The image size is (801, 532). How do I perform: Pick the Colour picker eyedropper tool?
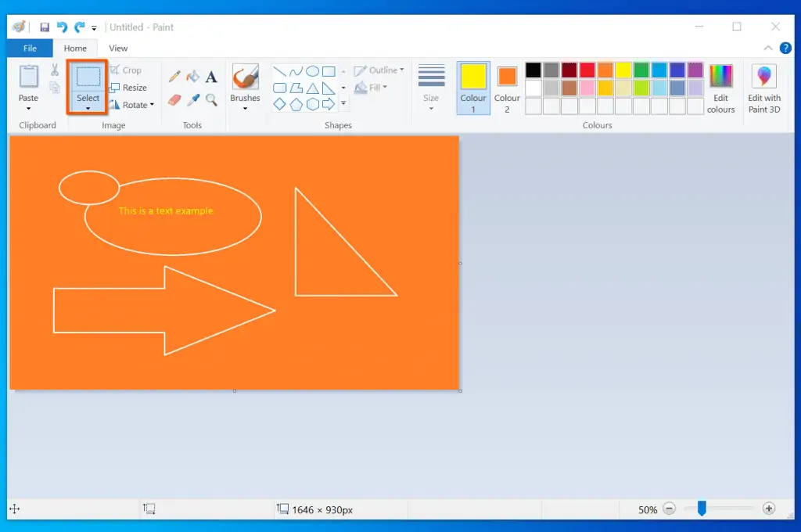pos(192,99)
